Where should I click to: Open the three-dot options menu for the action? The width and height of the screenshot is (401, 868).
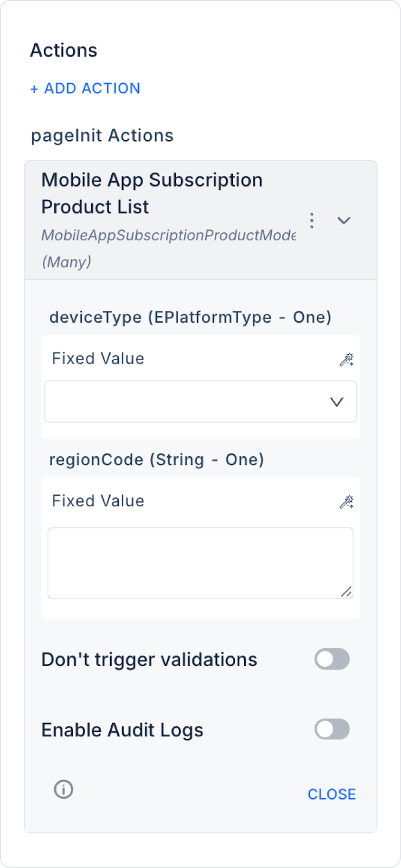(x=311, y=220)
